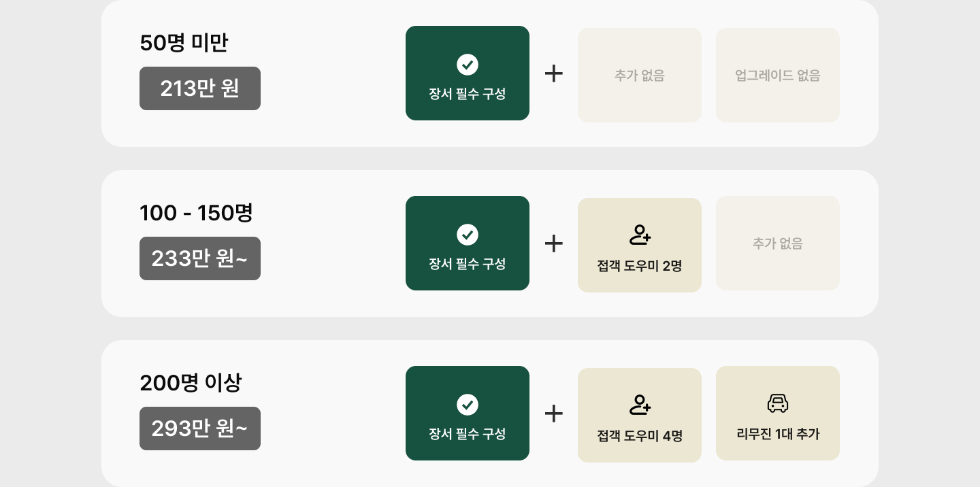Click the plus sign in the 100 - 150명 row
The image size is (980, 487).
click(x=554, y=244)
